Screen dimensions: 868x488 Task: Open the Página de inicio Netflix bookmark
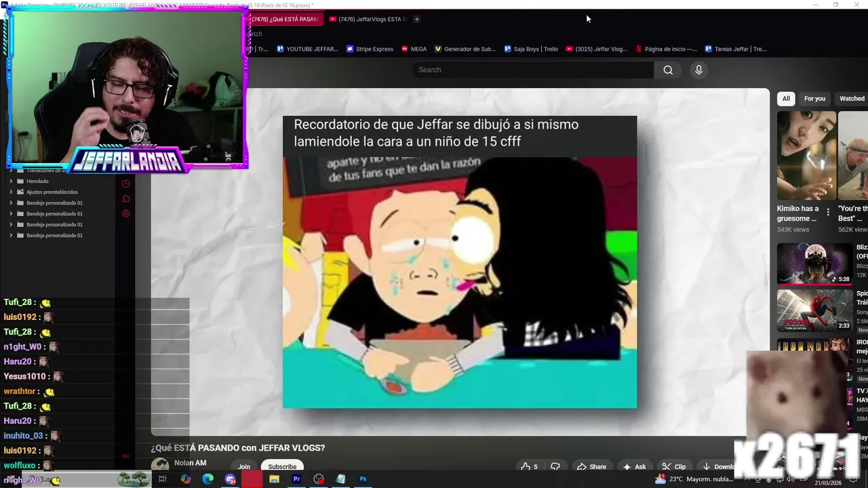(665, 49)
